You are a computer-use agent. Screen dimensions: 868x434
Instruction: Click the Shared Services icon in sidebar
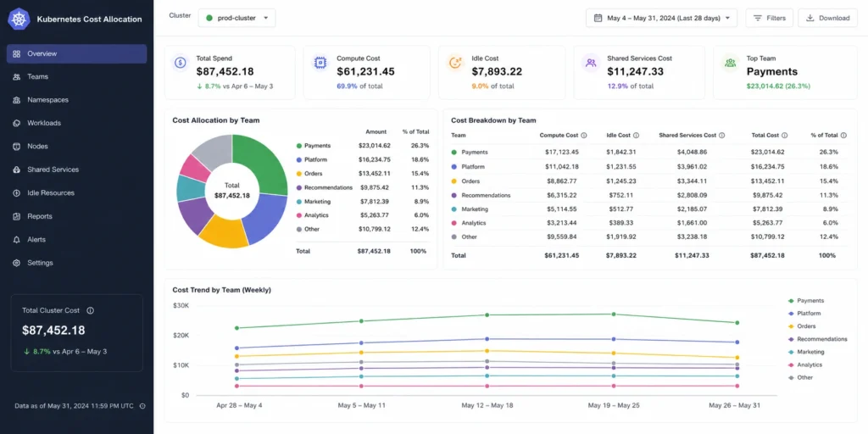click(17, 170)
